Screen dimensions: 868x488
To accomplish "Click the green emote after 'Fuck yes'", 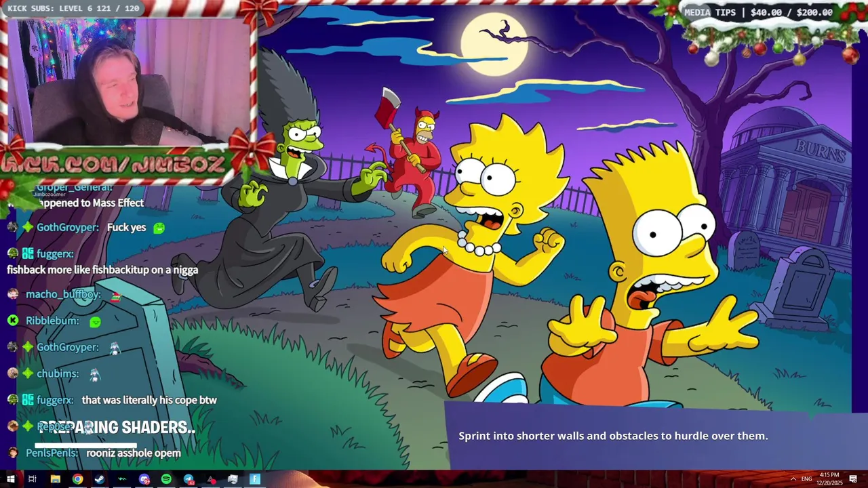I will 159,228.
